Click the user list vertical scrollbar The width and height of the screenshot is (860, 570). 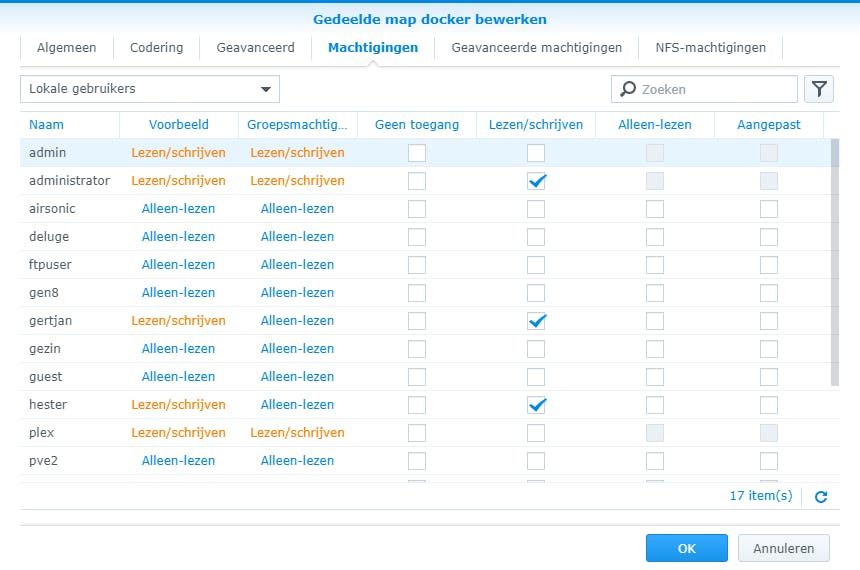point(835,262)
